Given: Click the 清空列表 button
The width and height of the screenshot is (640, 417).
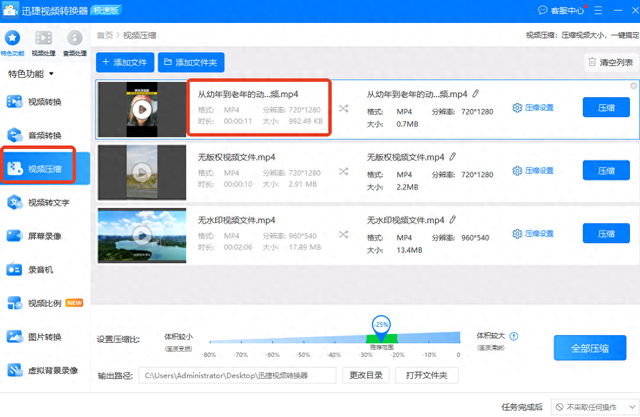Looking at the screenshot, I should coord(611,62).
